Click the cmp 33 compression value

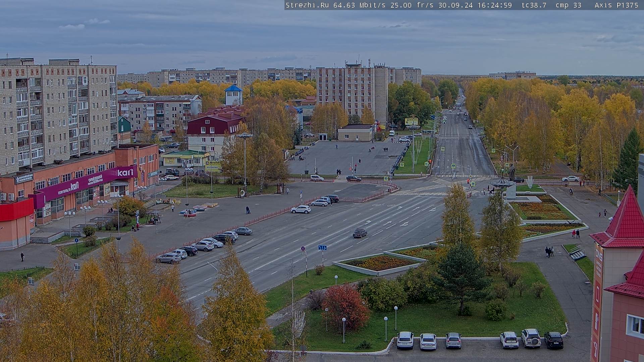coord(569,5)
